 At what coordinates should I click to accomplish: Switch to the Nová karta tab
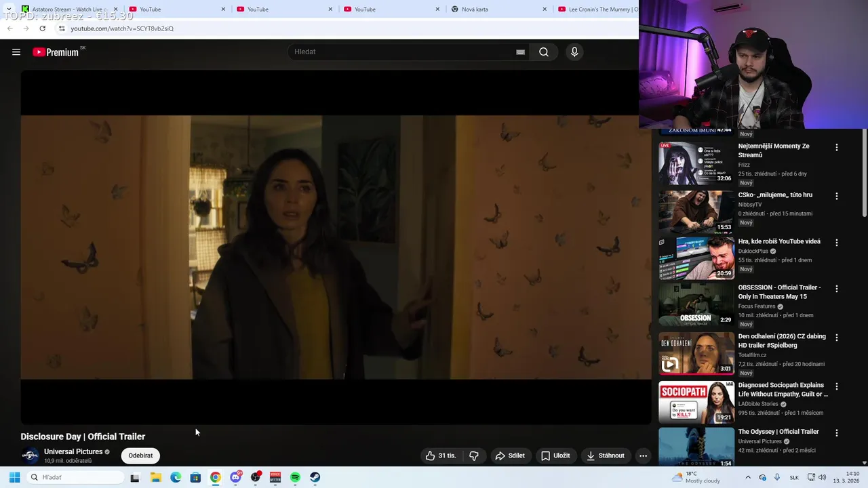(498, 9)
